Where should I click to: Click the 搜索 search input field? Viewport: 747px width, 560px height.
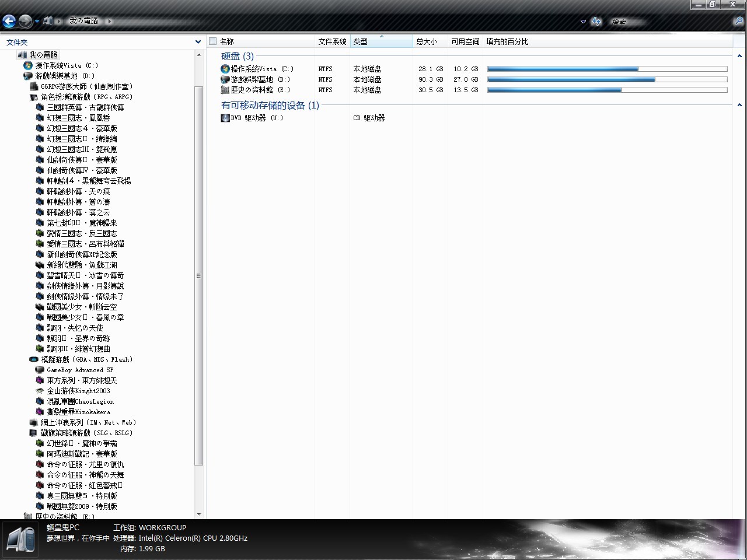(668, 22)
